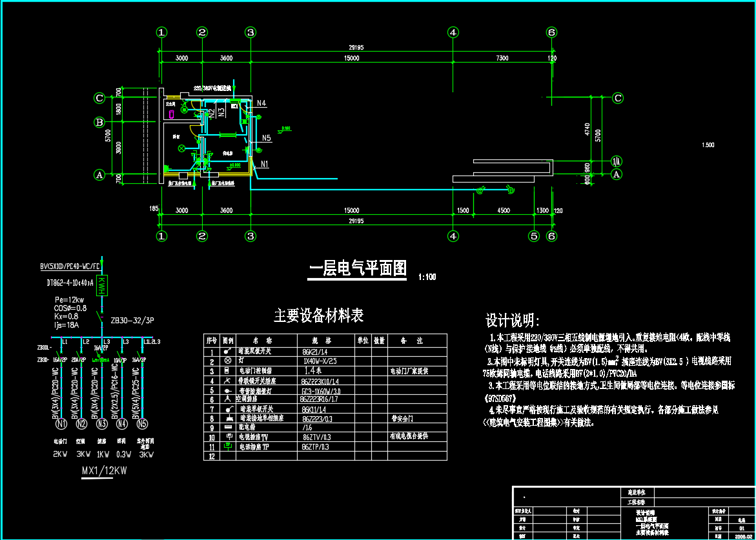756x540 pixels.
Task: Select the spec cell 86Z223R16/1.7
Action: (319, 399)
